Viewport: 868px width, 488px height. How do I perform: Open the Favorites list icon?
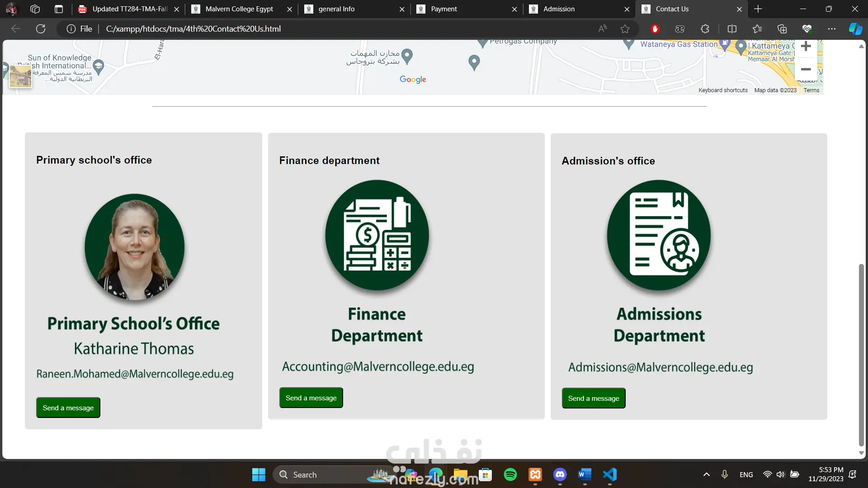(x=757, y=29)
